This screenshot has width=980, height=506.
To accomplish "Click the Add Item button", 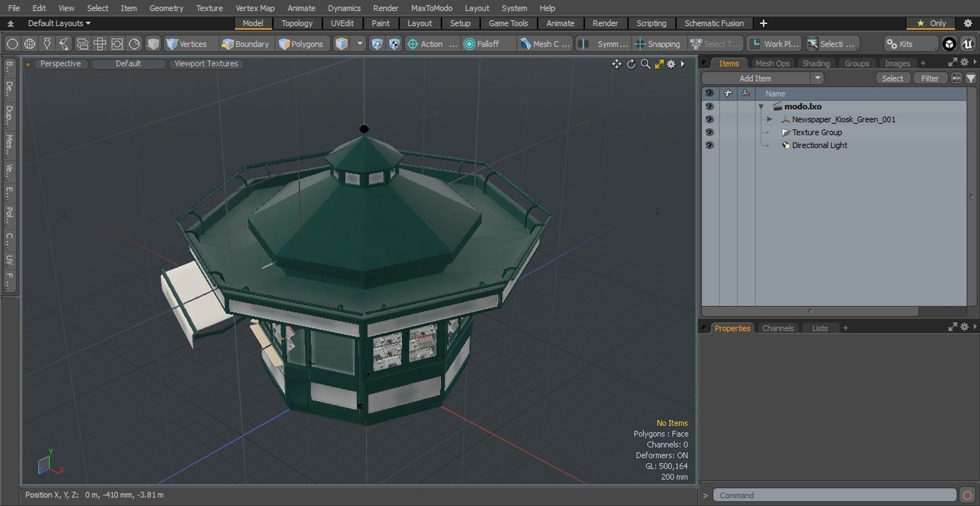I will tap(755, 78).
